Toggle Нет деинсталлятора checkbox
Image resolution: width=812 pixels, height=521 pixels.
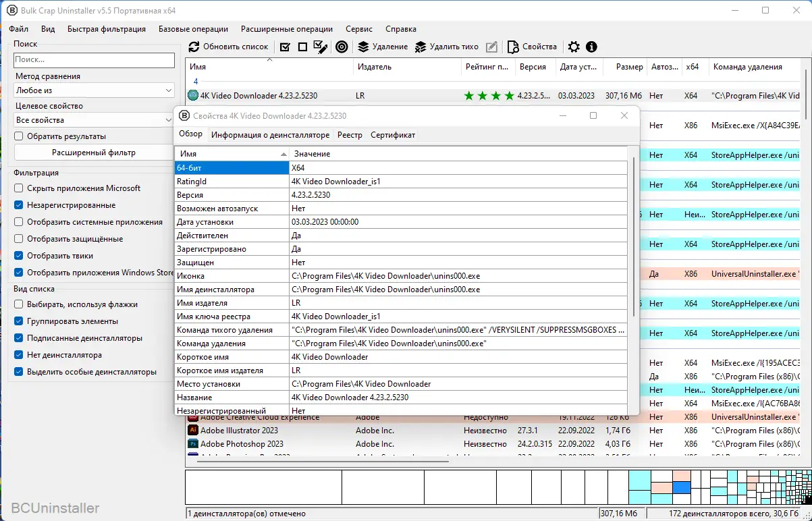[19, 354]
